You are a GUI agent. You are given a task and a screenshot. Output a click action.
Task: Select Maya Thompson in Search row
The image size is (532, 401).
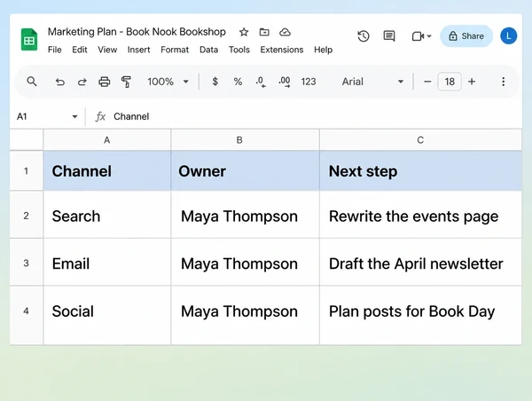(245, 216)
